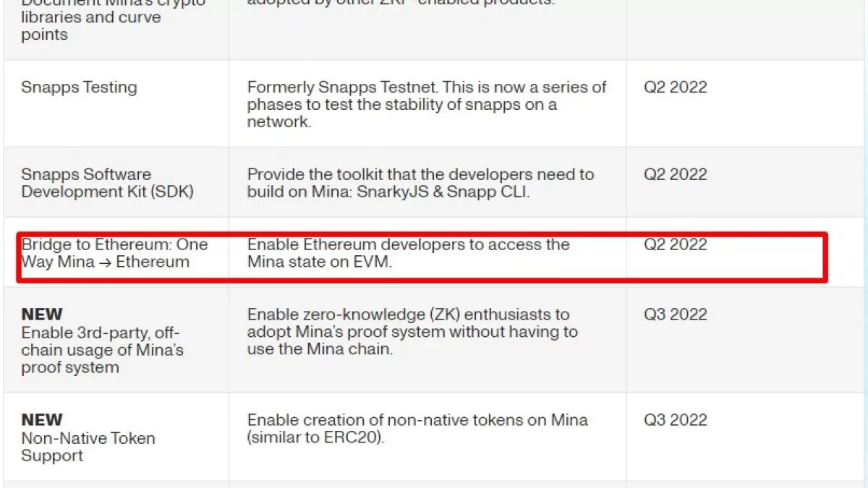Viewport: 868px width, 488px height.
Task: Click Q2 2022 in the Bridge to Ethereum row
Action: [x=675, y=244]
